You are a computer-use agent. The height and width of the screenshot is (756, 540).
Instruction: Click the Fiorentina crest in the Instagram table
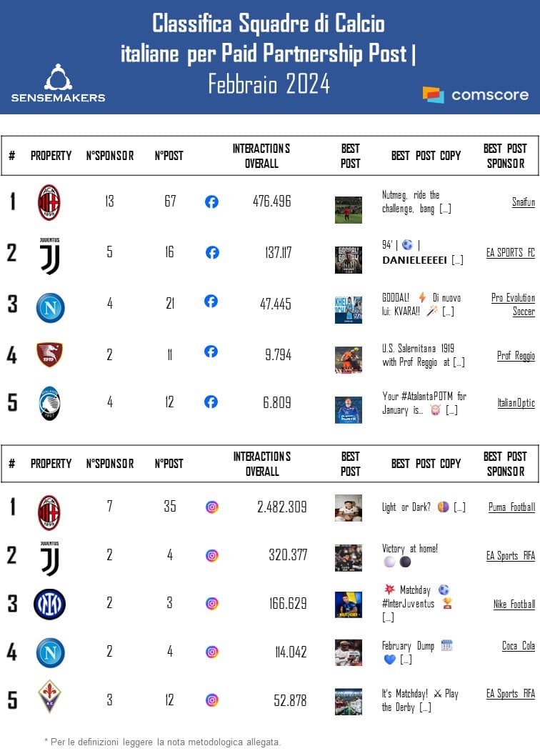pyautogui.click(x=50, y=697)
